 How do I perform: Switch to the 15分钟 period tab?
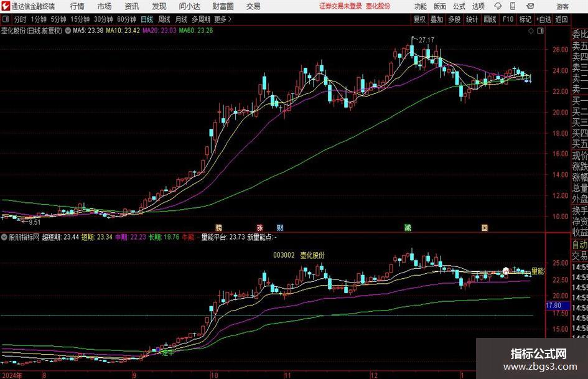tap(80, 19)
